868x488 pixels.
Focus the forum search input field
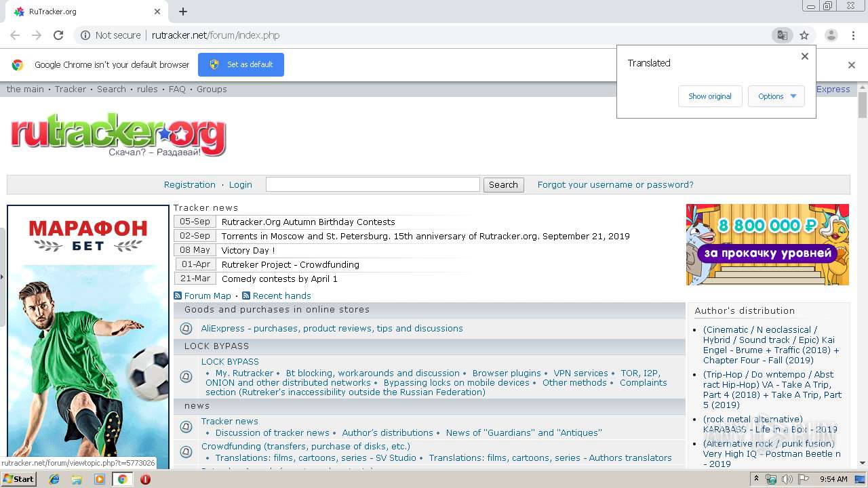tap(373, 184)
